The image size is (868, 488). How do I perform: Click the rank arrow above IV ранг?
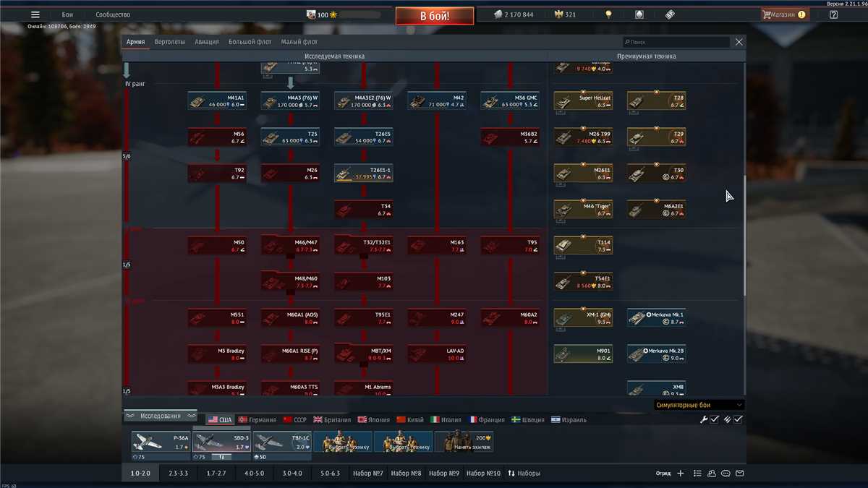127,70
